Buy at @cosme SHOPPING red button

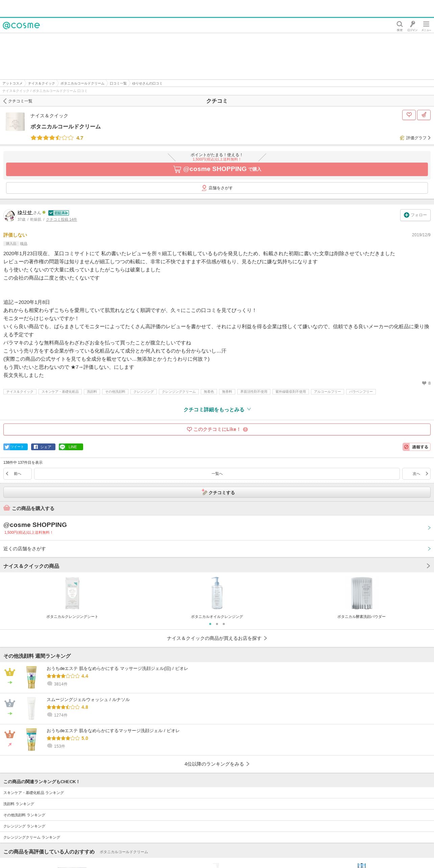click(217, 169)
